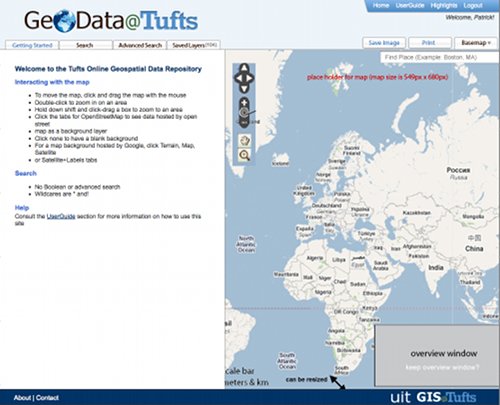Image resolution: width=500 pixels, height=405 pixels.
Task: Pan the map up with arrow control
Action: point(244,68)
